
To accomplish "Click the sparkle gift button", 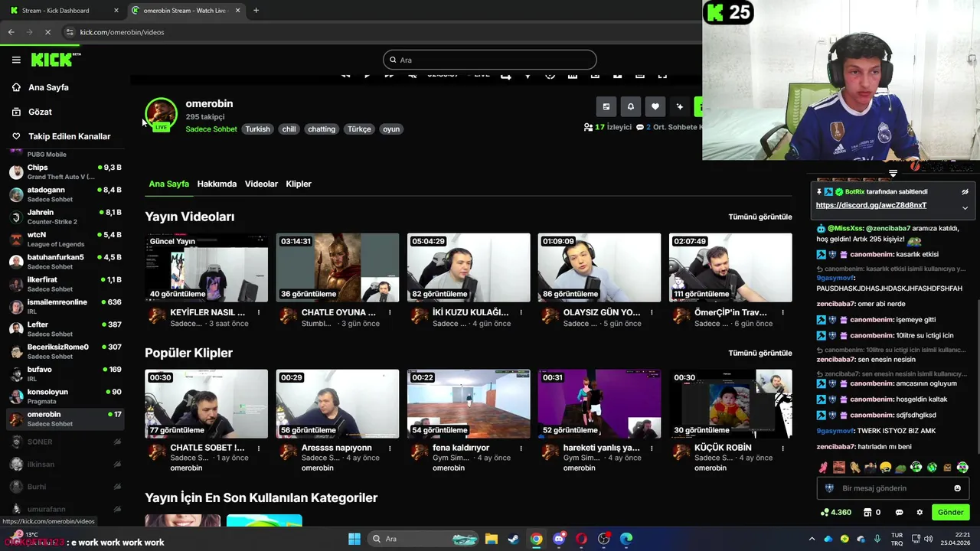I will pos(679,107).
